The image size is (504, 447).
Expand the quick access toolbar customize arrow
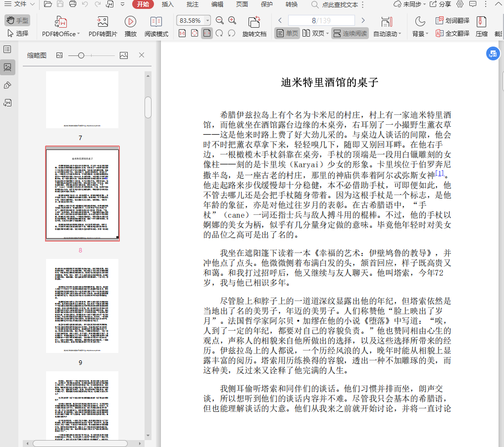click(x=122, y=4)
